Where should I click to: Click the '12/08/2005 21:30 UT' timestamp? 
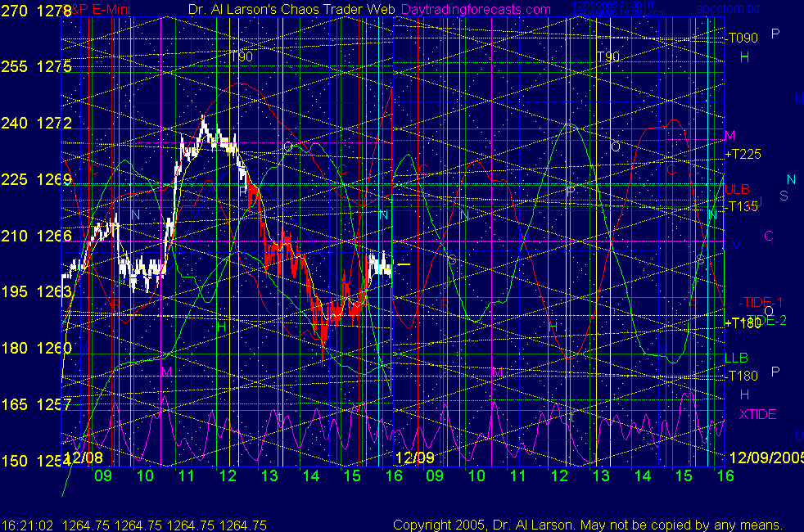614,5
